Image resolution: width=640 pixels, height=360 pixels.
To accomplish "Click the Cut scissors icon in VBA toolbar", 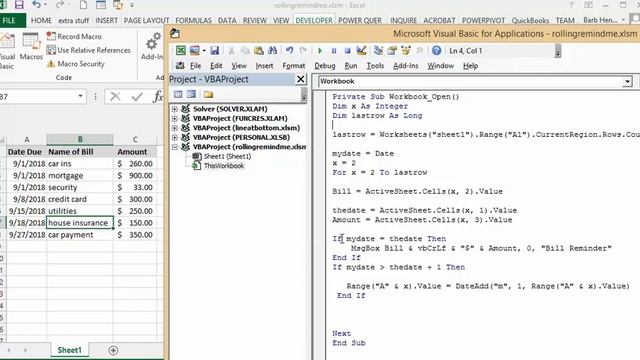I will pyautogui.click(x=231, y=51).
